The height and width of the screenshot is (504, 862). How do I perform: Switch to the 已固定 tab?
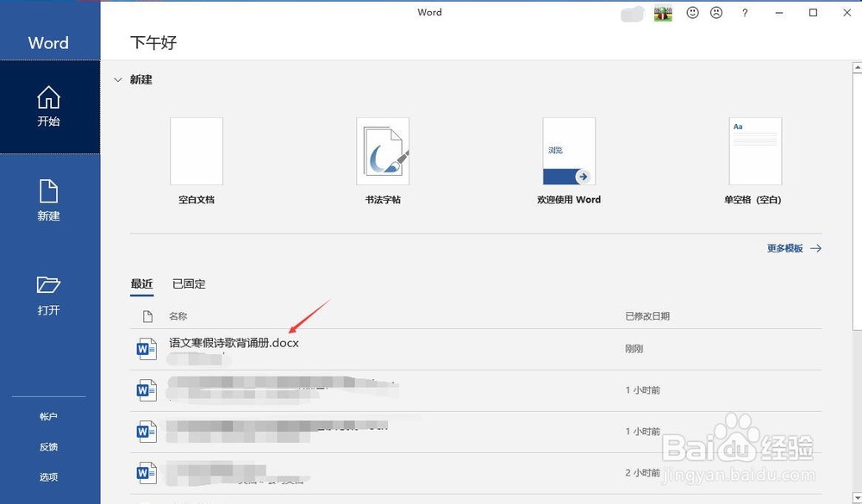189,284
